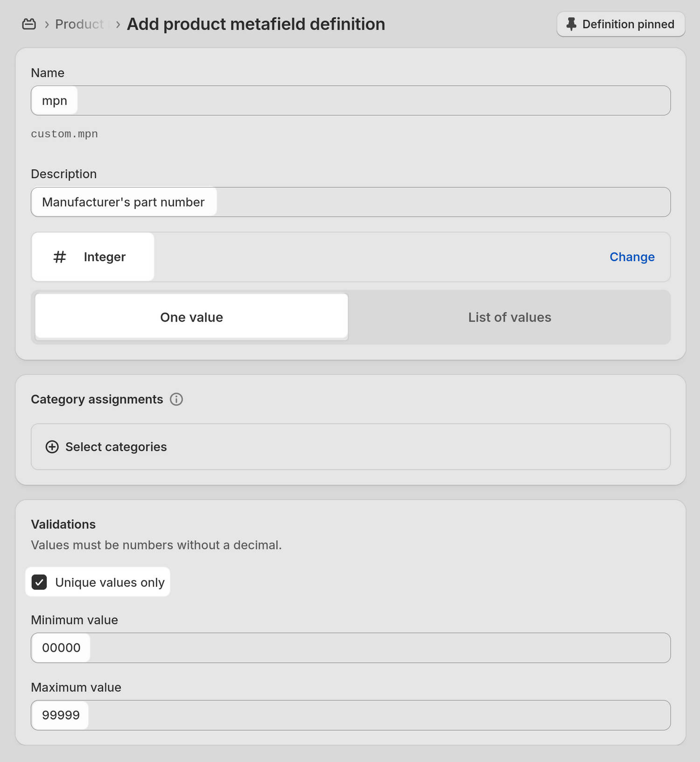Switch to the List of values option
Image resolution: width=700 pixels, height=762 pixels.
(510, 317)
